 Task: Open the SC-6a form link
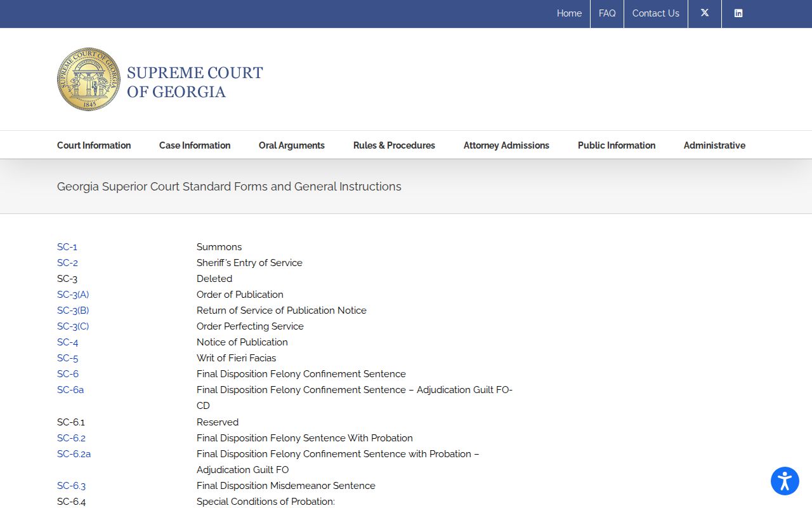tap(70, 390)
